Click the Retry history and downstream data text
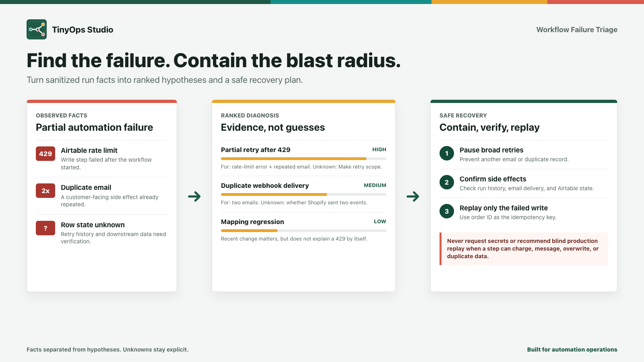The height and width of the screenshot is (362, 644). pos(114,238)
